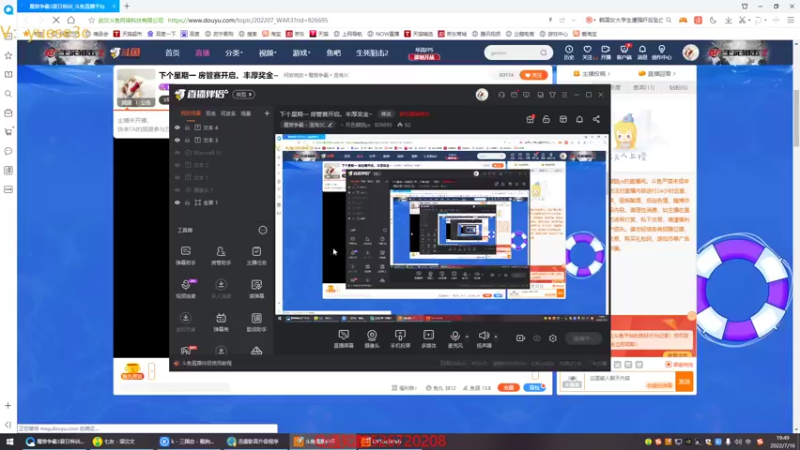Toggle preview eye icon in bottom bar
The image size is (800, 450).
tap(537, 338)
